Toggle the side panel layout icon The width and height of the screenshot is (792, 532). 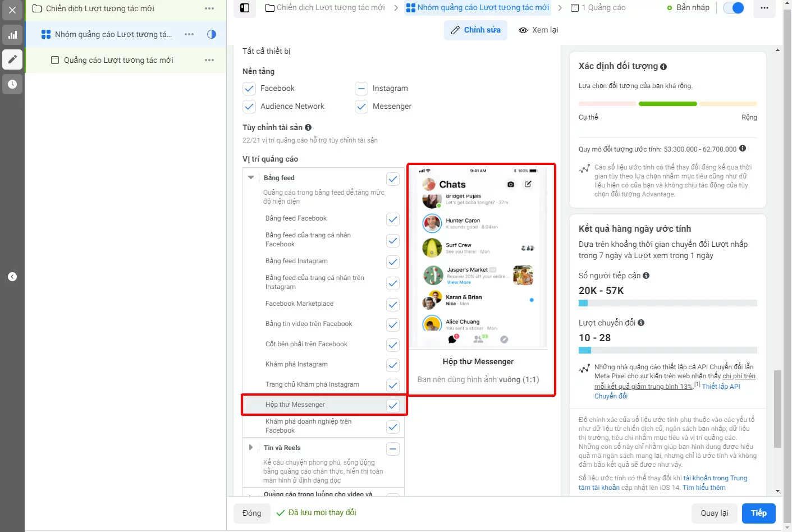click(x=245, y=8)
